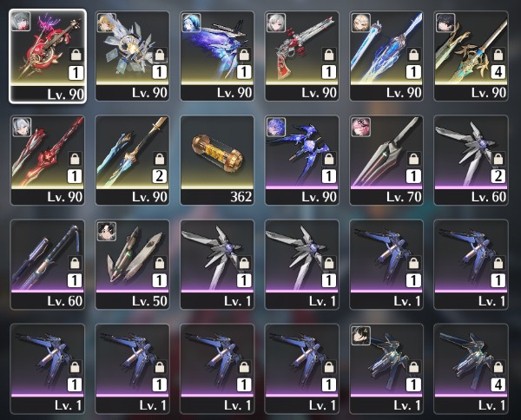Screen dimensions: 521x420
Task: Pick the Lv. 50 silver gauntlets
Action: [132, 265]
